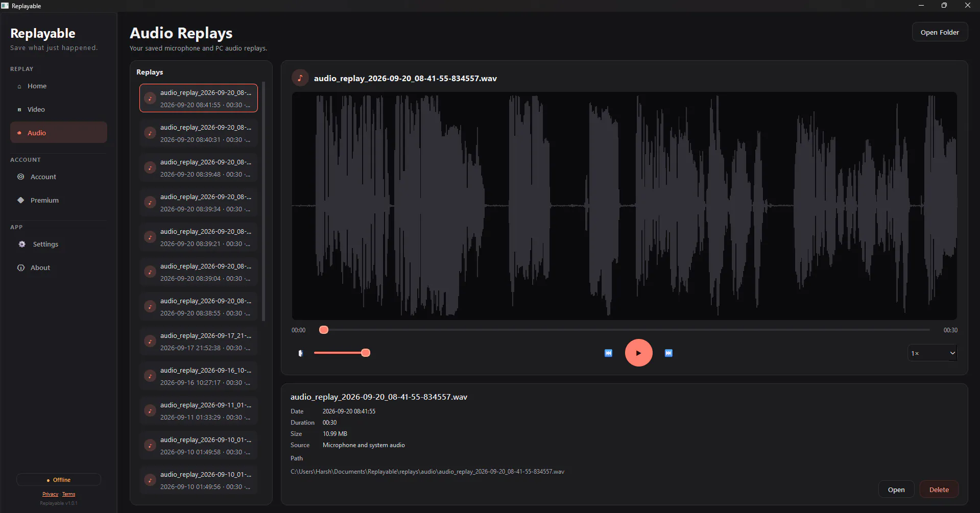Open the Privacy link
This screenshot has width=980, height=513.
pos(50,494)
